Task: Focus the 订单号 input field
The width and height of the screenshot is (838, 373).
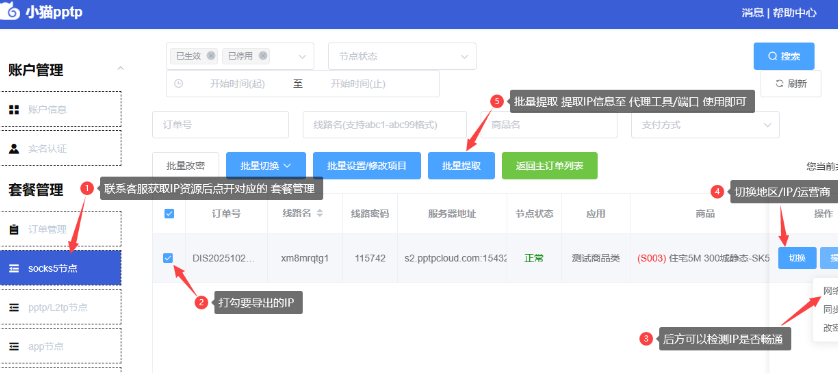Action: (x=220, y=125)
